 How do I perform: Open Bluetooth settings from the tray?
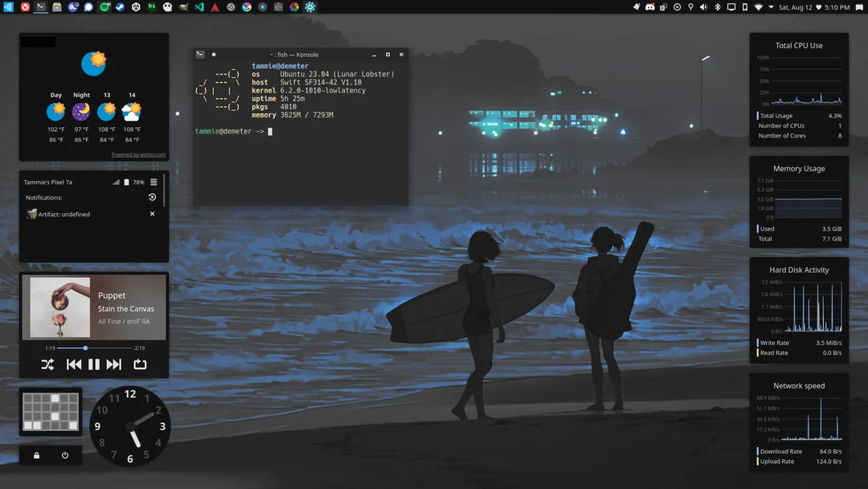pos(717,7)
